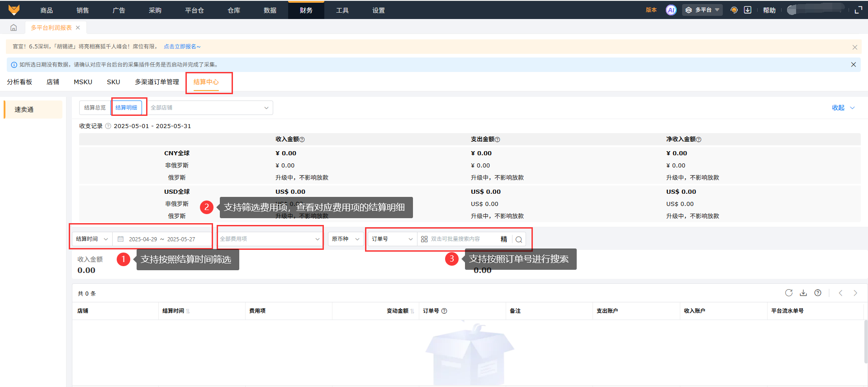Click the table's vertical scrollbar
Screen dimensions: 868x387
pos(865,342)
